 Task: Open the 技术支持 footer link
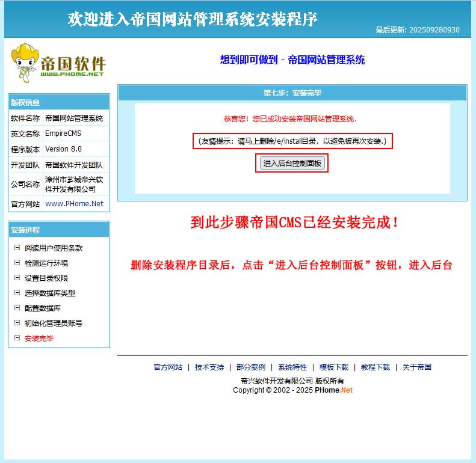[x=209, y=367]
